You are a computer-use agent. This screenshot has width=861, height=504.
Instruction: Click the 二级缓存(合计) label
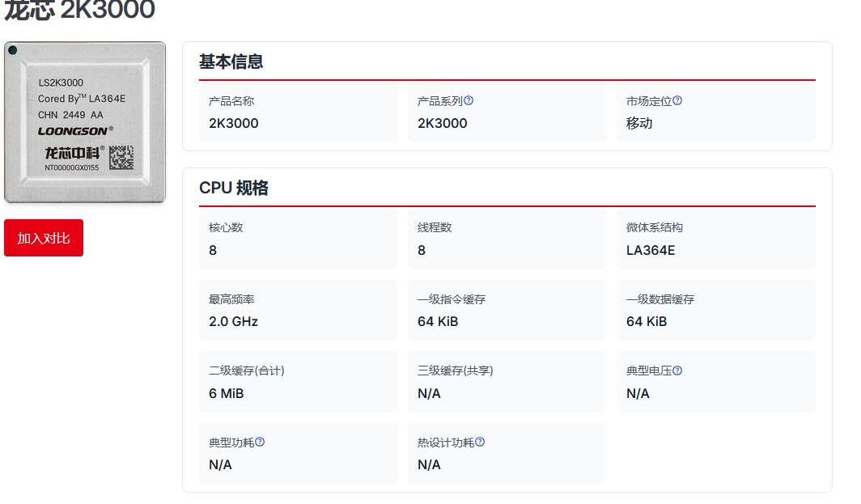click(x=247, y=371)
